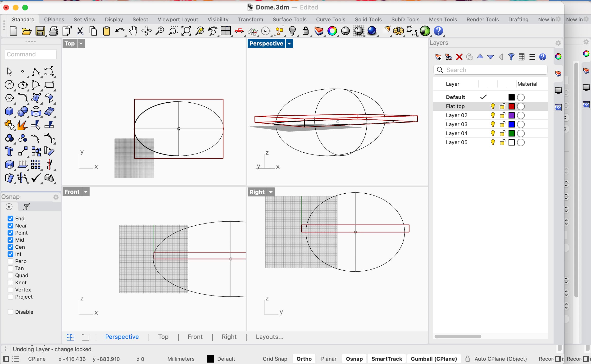Click Layouts at the bottom viewport tabs
This screenshot has height=364, width=591.
pyautogui.click(x=269, y=337)
